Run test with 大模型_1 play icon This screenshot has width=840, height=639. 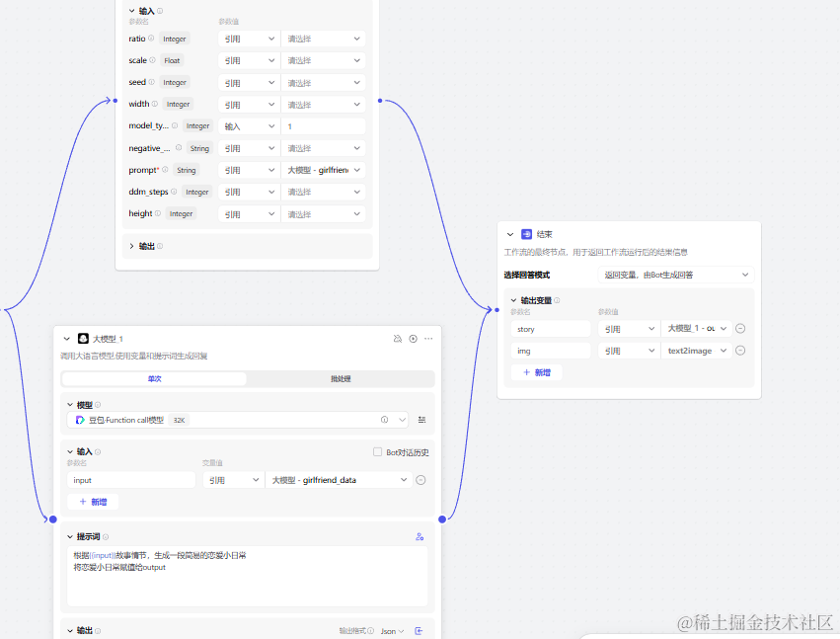pyautogui.click(x=413, y=339)
